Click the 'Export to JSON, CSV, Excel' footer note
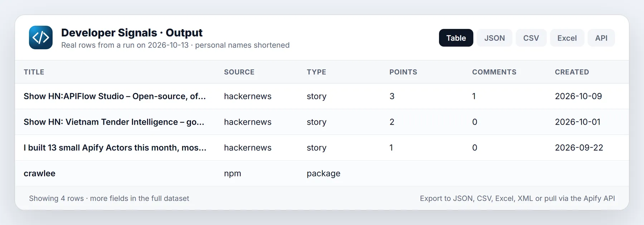Image resolution: width=644 pixels, height=225 pixels. point(517,199)
